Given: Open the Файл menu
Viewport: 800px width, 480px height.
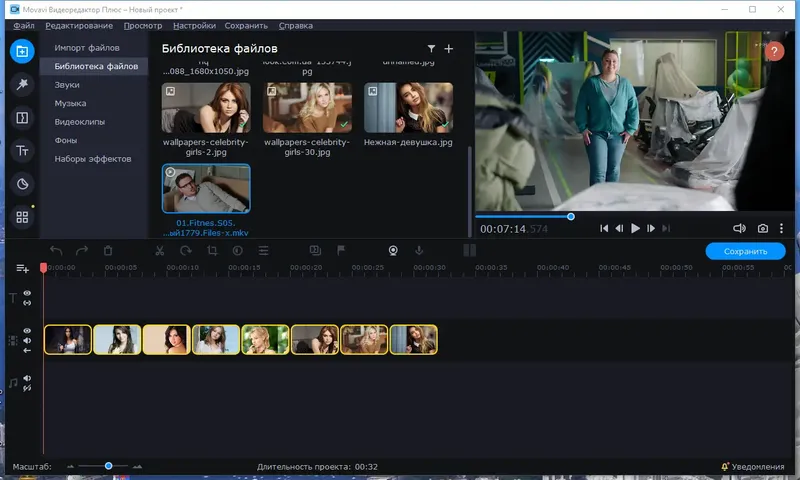Looking at the screenshot, I should [23, 26].
